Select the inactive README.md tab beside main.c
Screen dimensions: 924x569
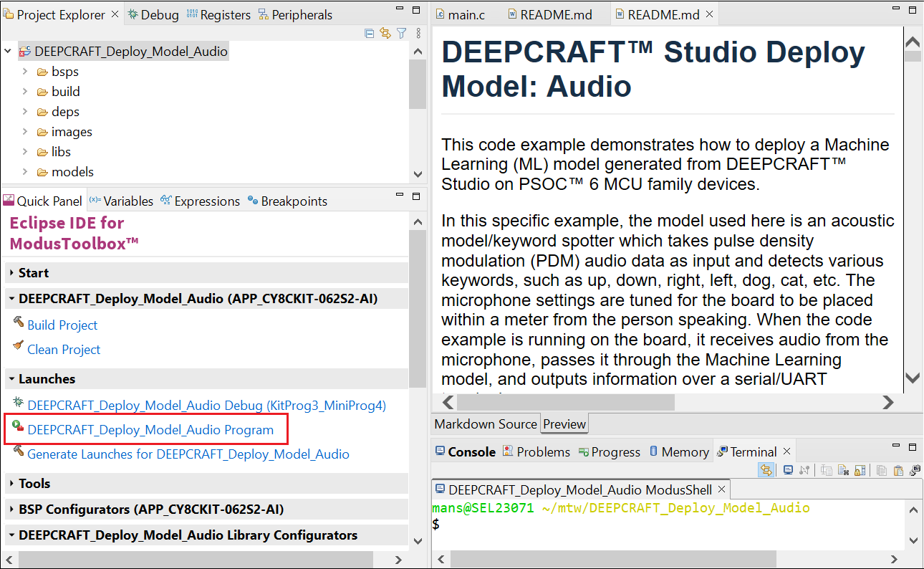point(549,15)
